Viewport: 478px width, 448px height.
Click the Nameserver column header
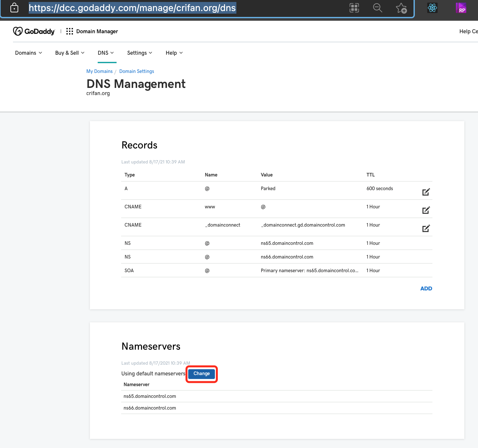tap(136, 385)
